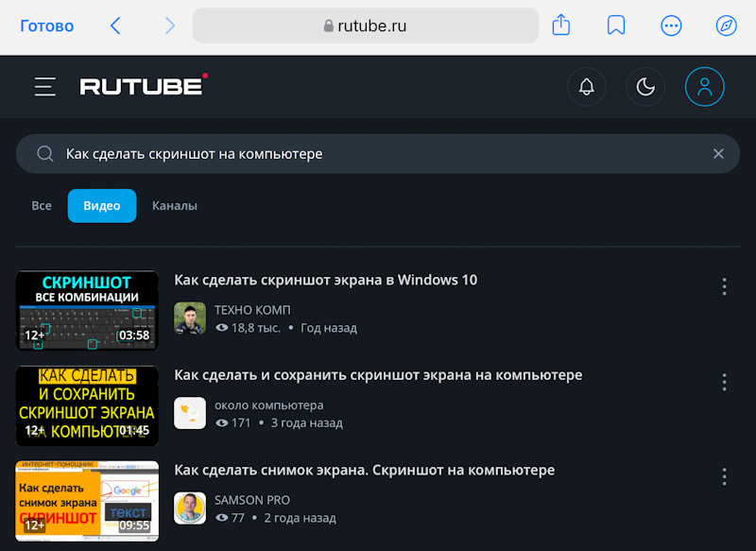The width and height of the screenshot is (756, 551).
Task: Click the RUTUBE logo
Action: tap(144, 86)
